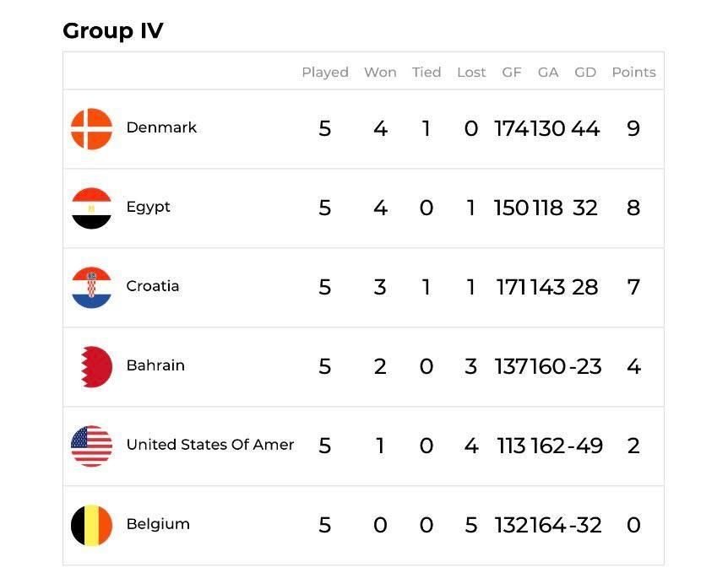Click the Lost column header
The image size is (728, 573).
click(471, 73)
